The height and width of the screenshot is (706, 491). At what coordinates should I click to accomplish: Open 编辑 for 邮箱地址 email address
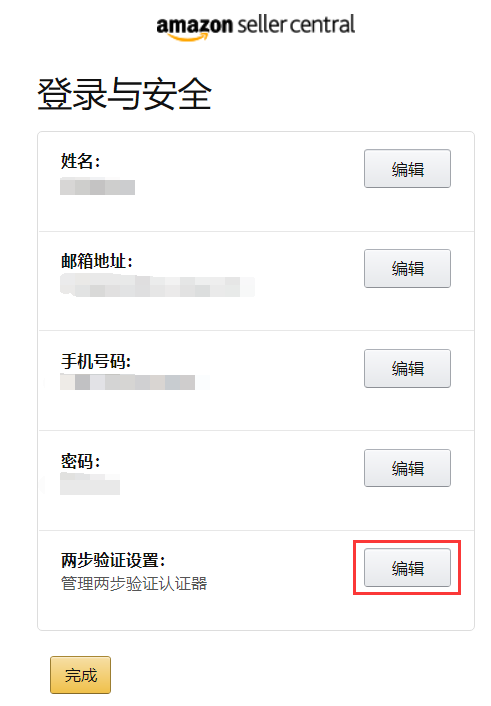(407, 269)
